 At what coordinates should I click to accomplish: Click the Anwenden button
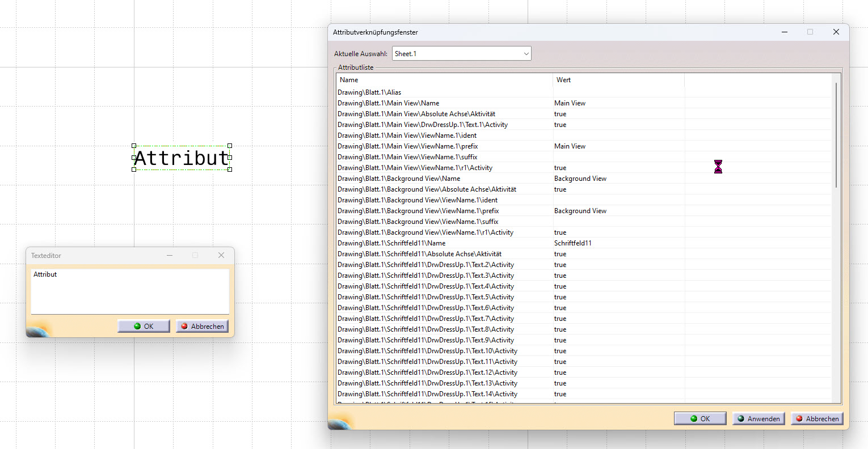pyautogui.click(x=759, y=418)
